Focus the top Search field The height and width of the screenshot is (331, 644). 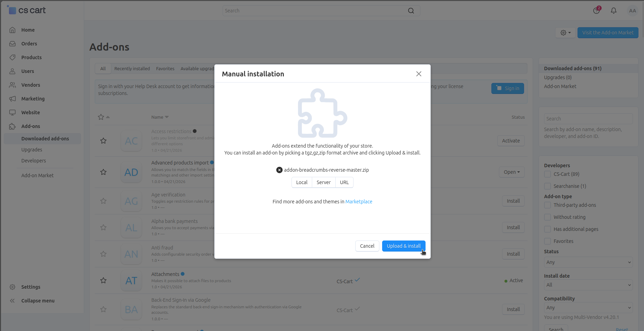click(x=321, y=11)
